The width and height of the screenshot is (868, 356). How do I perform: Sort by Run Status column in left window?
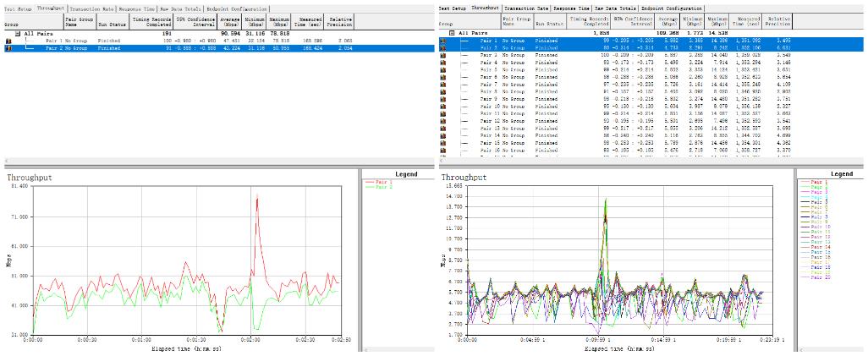tap(110, 21)
